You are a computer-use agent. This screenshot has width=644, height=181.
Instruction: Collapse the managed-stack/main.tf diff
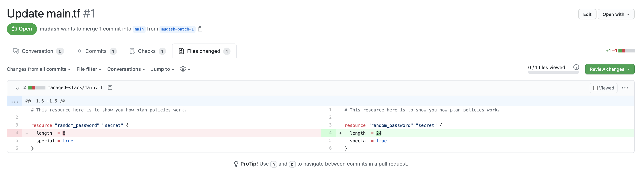[x=17, y=88]
